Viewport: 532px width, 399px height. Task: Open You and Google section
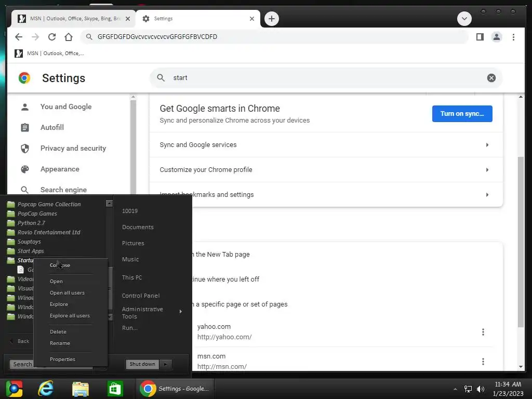66,107
